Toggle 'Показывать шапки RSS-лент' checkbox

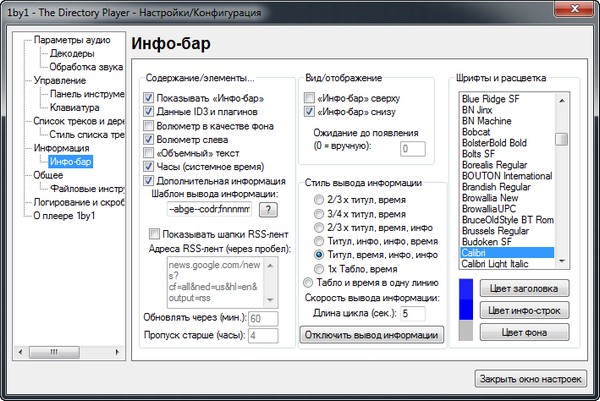pyautogui.click(x=141, y=233)
